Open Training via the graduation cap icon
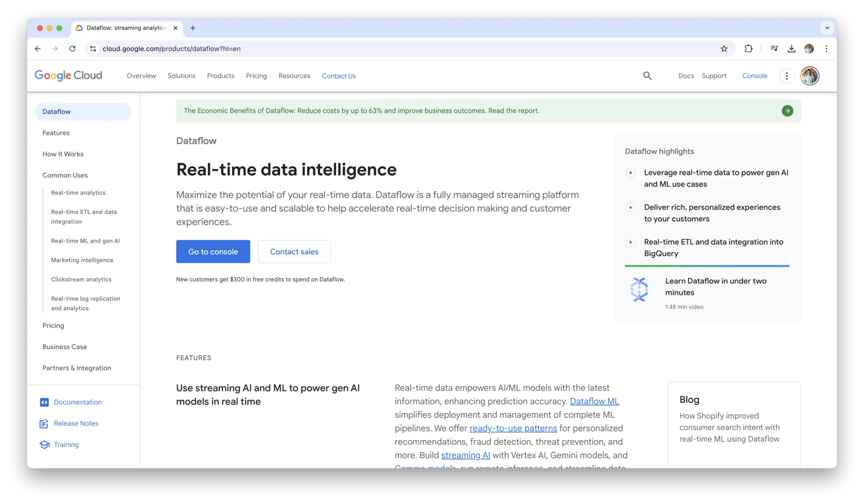 (x=44, y=444)
